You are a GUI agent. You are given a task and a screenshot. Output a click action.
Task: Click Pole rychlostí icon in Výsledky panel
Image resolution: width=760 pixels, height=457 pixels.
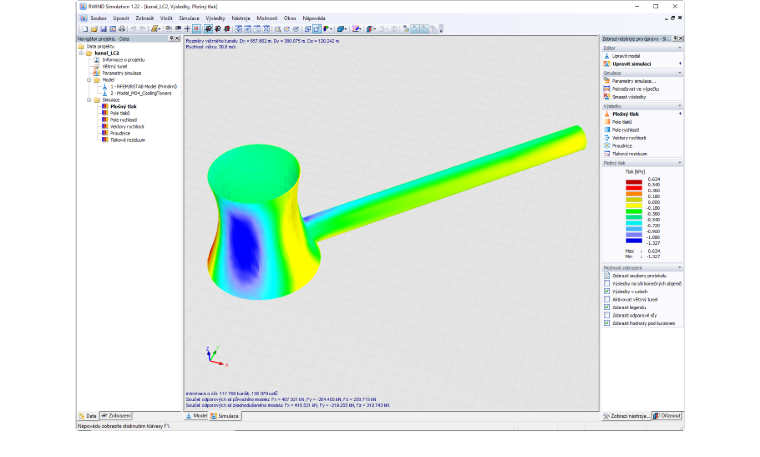click(607, 130)
